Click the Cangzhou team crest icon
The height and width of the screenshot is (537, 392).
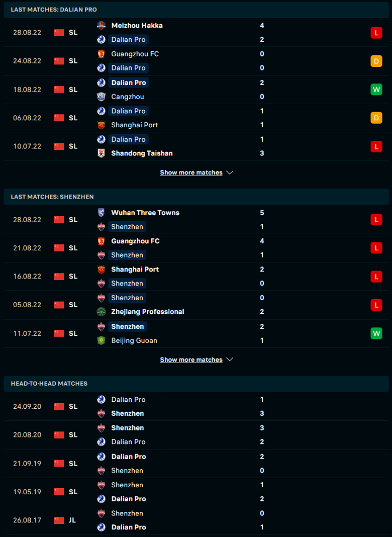point(101,97)
